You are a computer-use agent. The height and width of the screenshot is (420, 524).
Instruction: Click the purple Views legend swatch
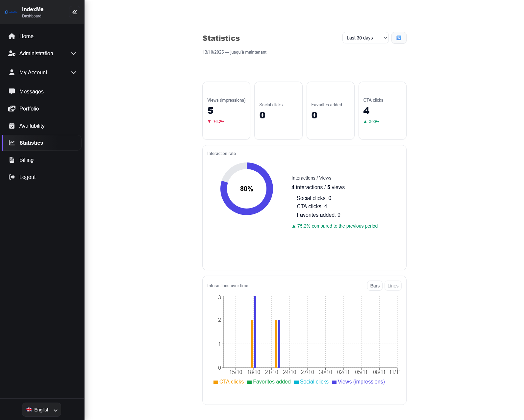tap(334, 382)
